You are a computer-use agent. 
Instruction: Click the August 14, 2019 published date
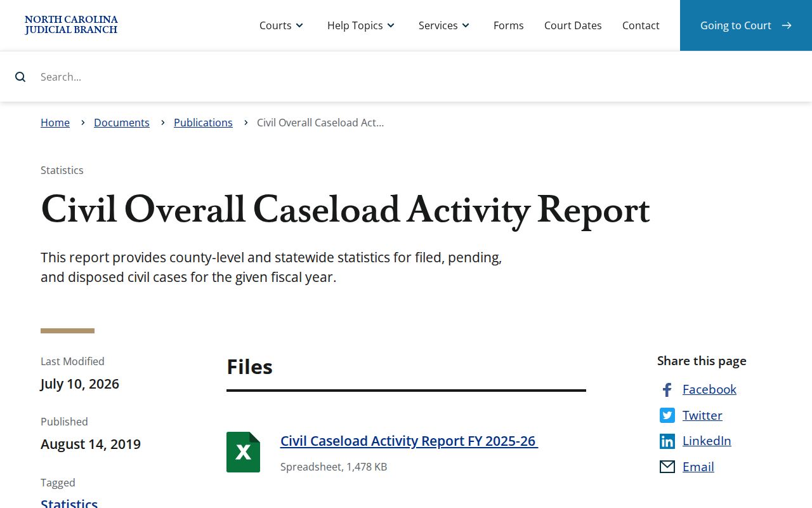[x=91, y=444]
